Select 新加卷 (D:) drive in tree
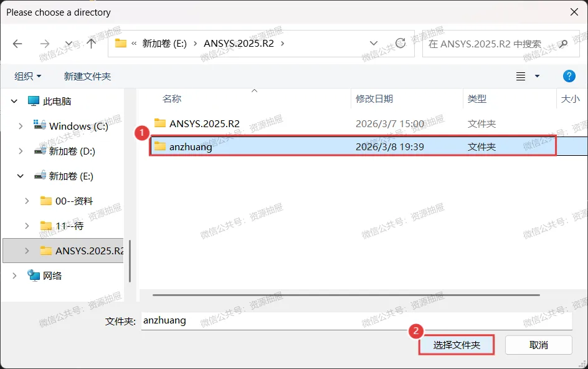Viewport: 588px width, 369px height. (72, 151)
